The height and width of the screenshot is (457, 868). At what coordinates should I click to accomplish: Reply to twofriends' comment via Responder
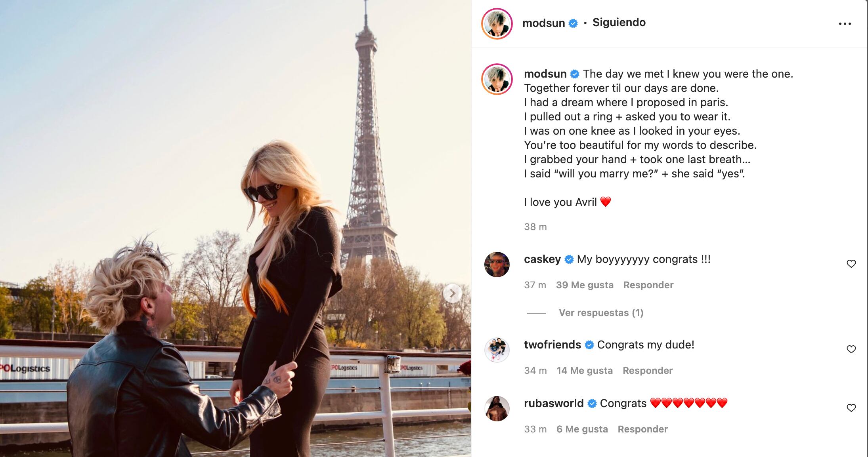pos(648,371)
